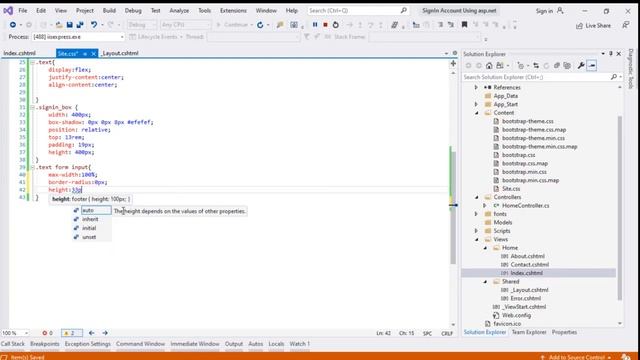Open the Extensions menu

[233, 11]
